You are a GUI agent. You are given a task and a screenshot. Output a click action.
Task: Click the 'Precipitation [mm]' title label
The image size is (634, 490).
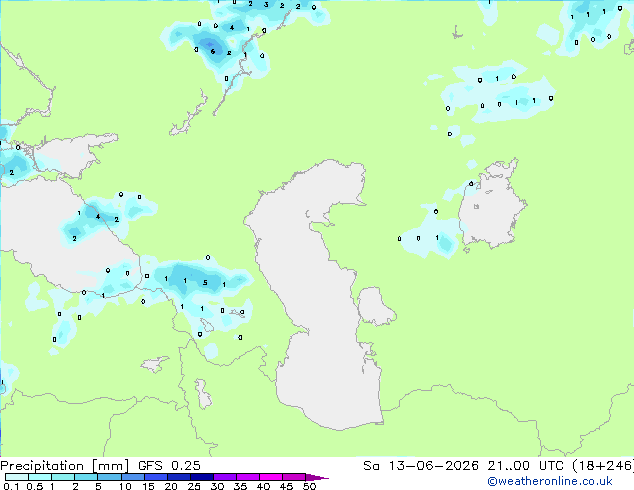pos(65,466)
